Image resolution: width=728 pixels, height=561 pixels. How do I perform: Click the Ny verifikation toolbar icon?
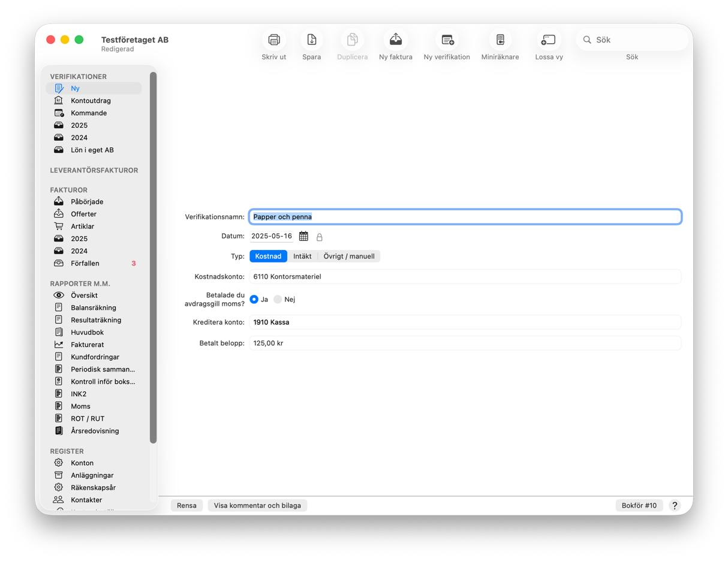[x=447, y=40]
